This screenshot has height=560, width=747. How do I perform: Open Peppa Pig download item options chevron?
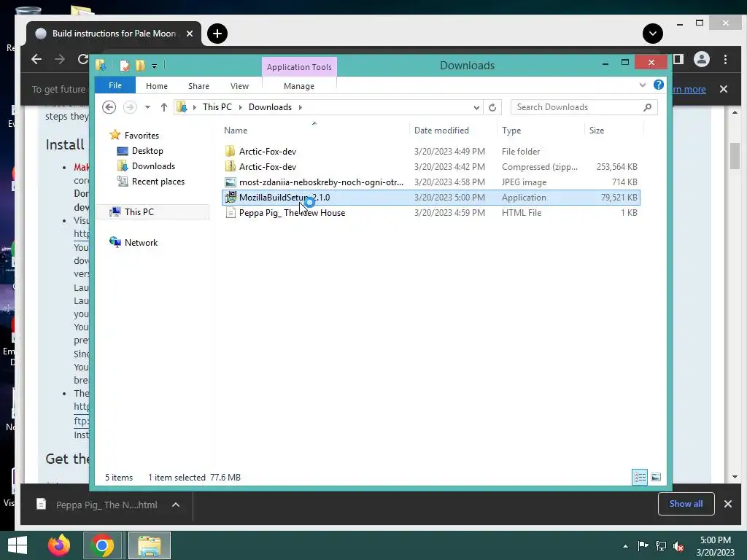(x=176, y=505)
